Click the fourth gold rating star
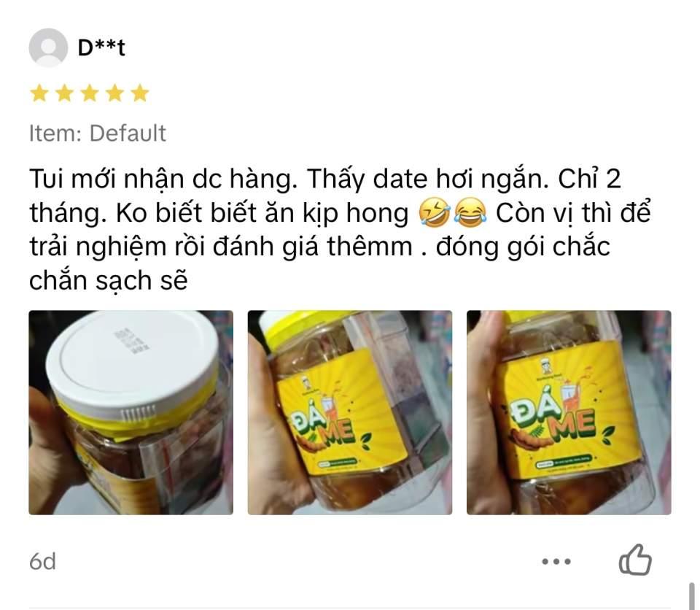The image size is (700, 610). tap(114, 93)
